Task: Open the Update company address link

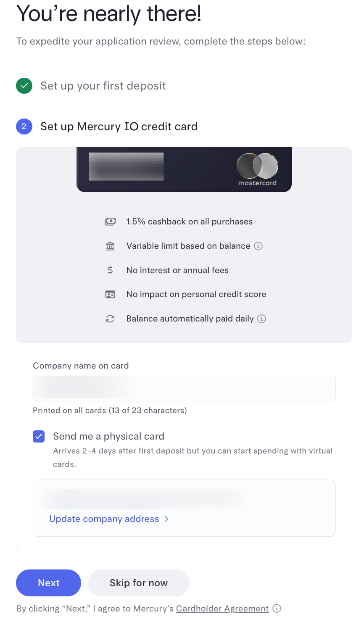Action: (x=104, y=519)
